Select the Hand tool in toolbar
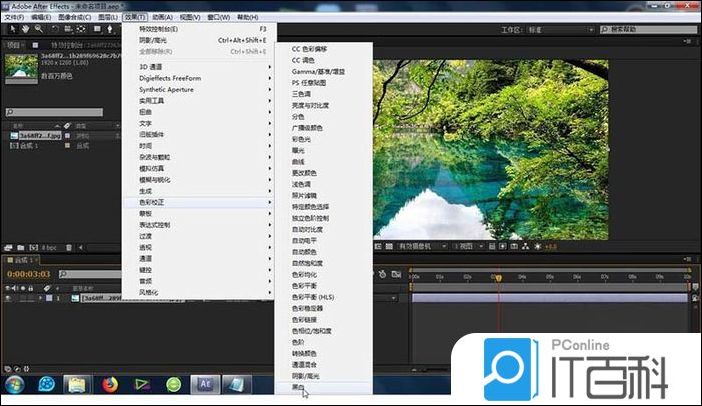 (23, 30)
